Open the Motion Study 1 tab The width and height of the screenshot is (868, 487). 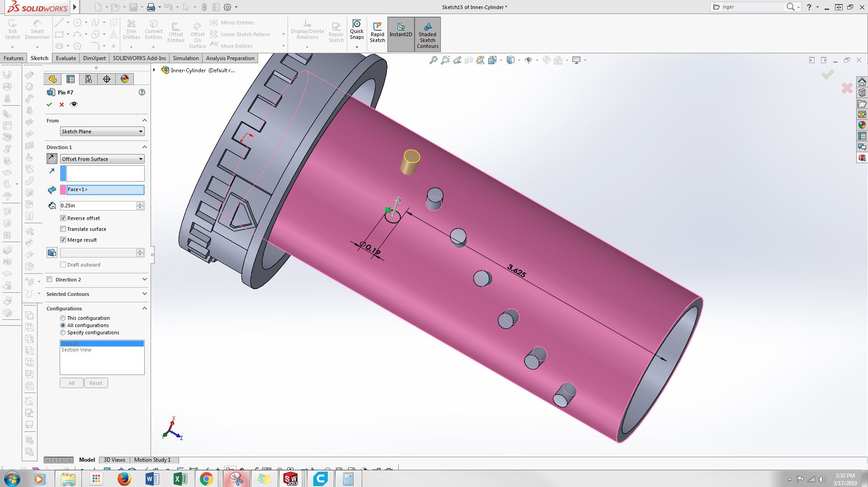pos(152,460)
